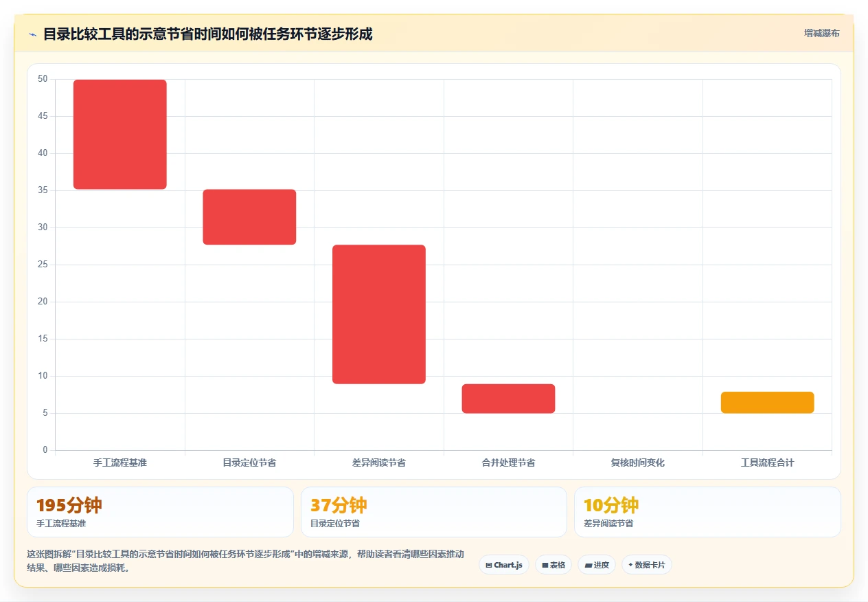Click the red 差异阅读节省 bar
Viewport: 868px width, 602px height.
[379, 314]
